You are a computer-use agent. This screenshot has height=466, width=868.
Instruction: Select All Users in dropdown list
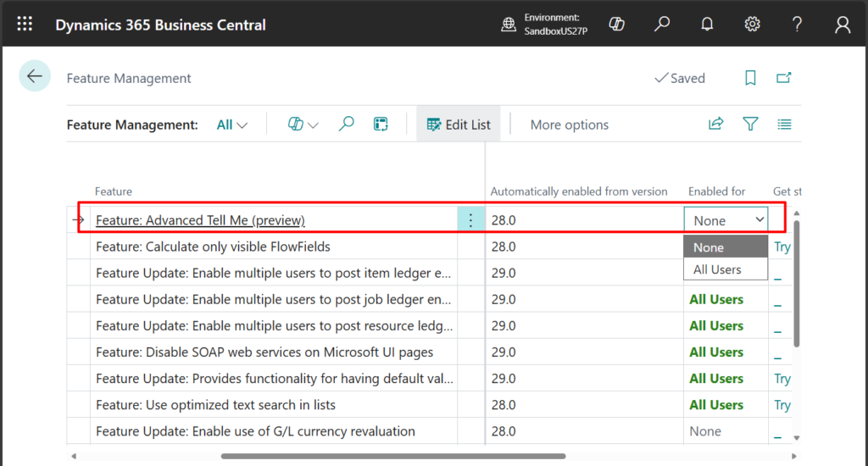pyautogui.click(x=717, y=269)
